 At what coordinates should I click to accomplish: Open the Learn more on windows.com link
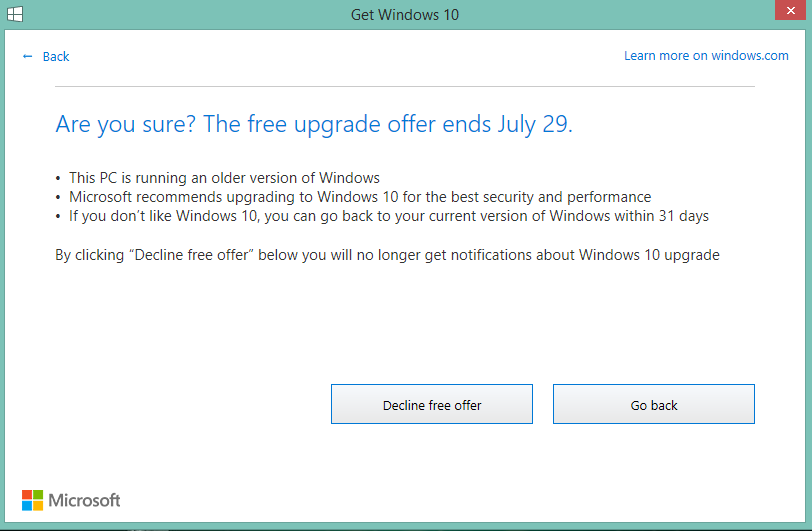706,56
